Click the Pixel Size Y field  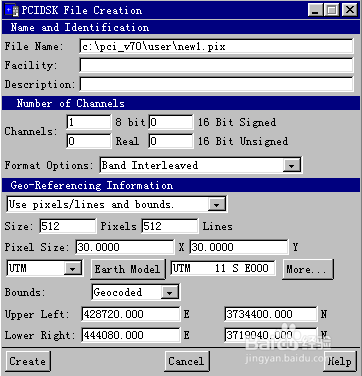point(239,247)
